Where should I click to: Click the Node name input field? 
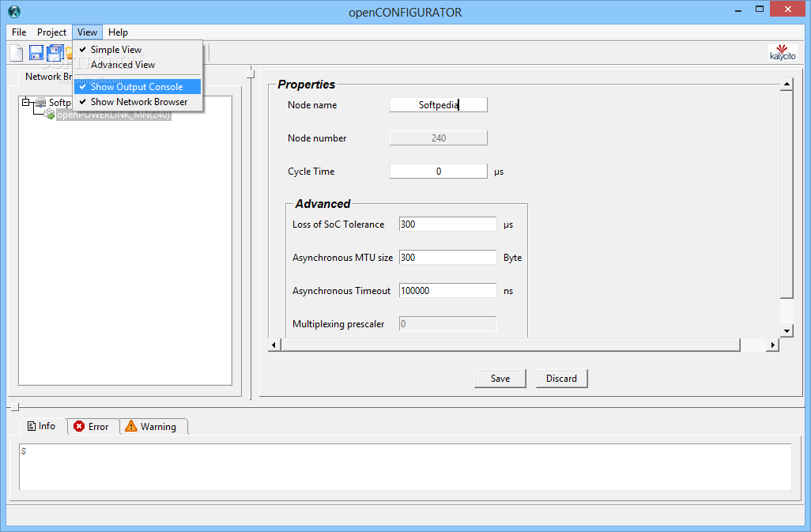coord(439,105)
